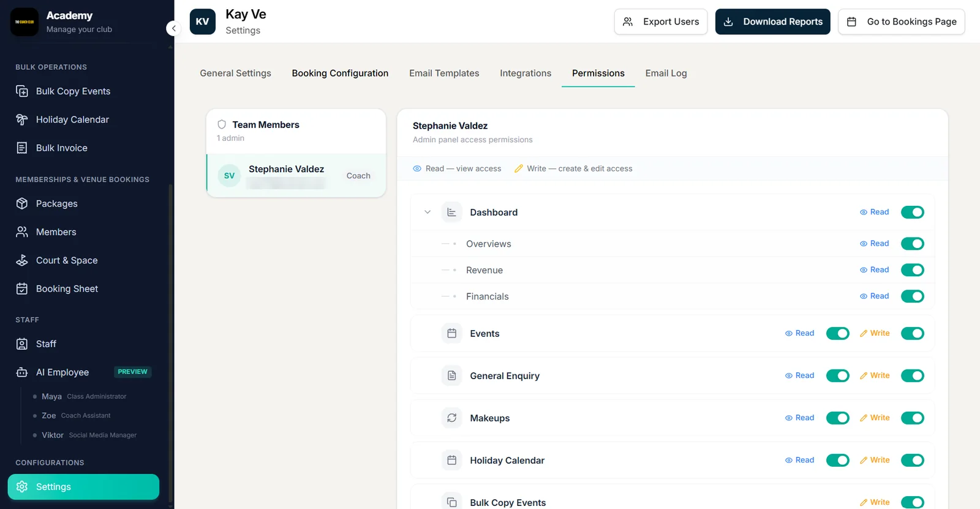The width and height of the screenshot is (980, 509).
Task: Open Viktor Social Media Manager entry
Action: tap(89, 435)
